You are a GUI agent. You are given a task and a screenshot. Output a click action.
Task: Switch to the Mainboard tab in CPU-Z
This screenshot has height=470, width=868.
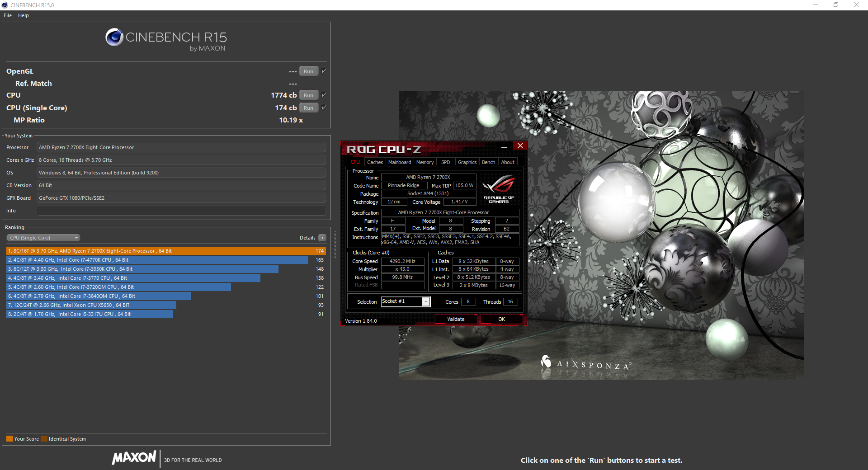tap(400, 162)
